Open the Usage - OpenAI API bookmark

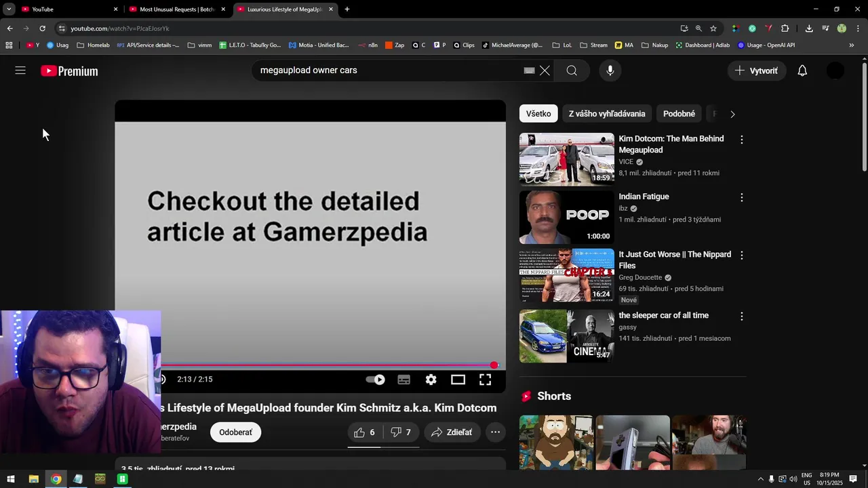pos(766,45)
